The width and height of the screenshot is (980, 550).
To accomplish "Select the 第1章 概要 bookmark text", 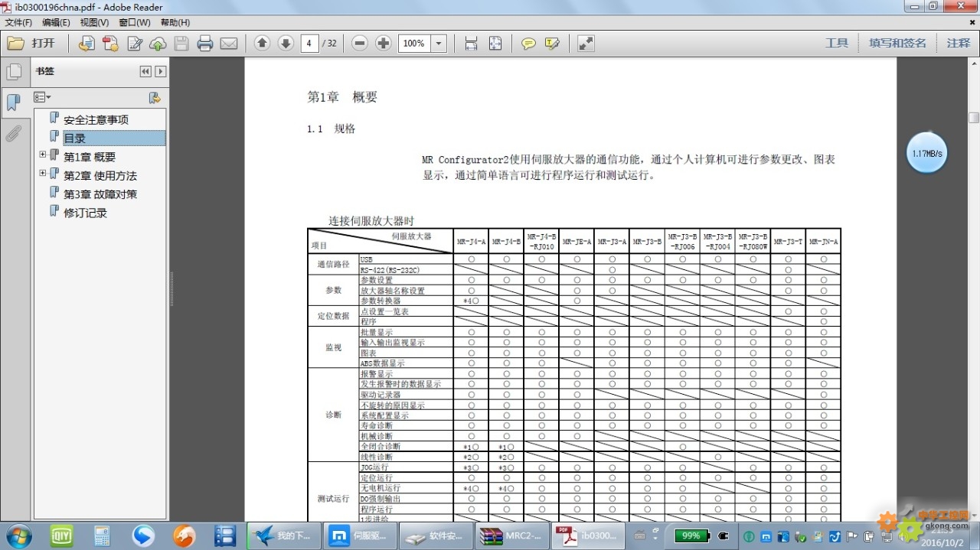I will pos(90,157).
